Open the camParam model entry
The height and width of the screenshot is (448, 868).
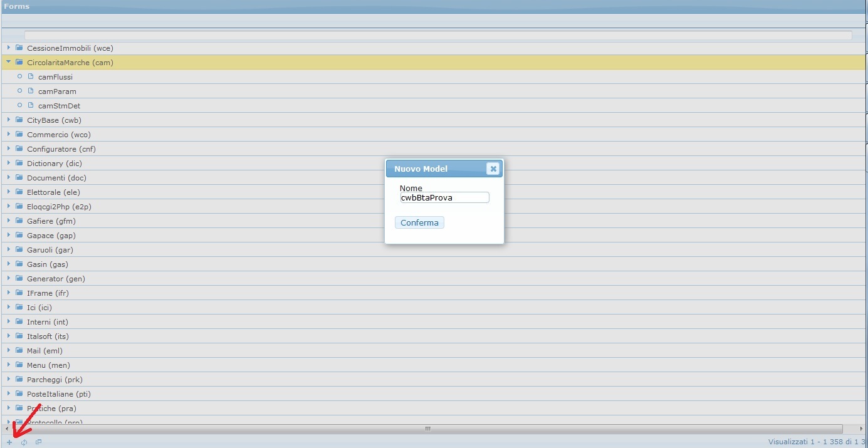click(x=57, y=91)
